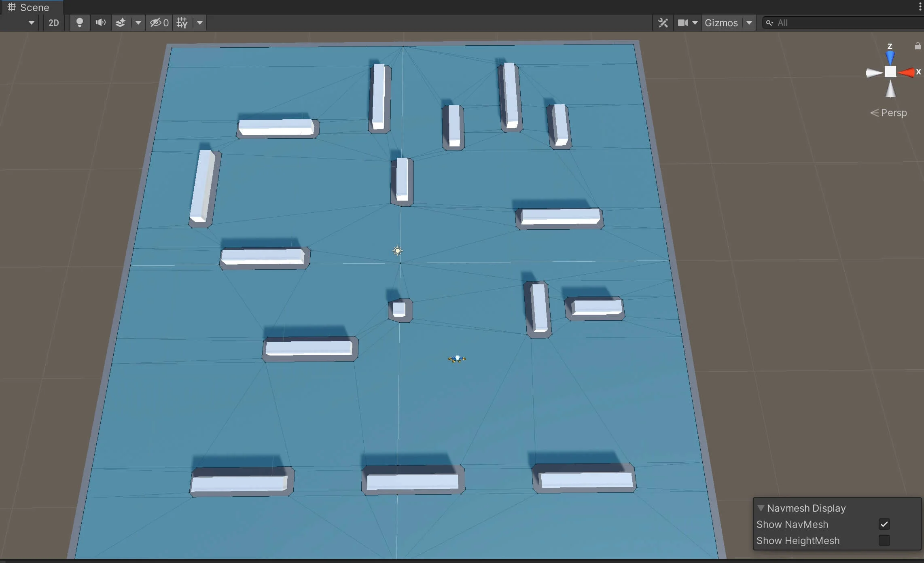The height and width of the screenshot is (563, 924).
Task: Click the blue Z axis cone
Action: (890, 57)
